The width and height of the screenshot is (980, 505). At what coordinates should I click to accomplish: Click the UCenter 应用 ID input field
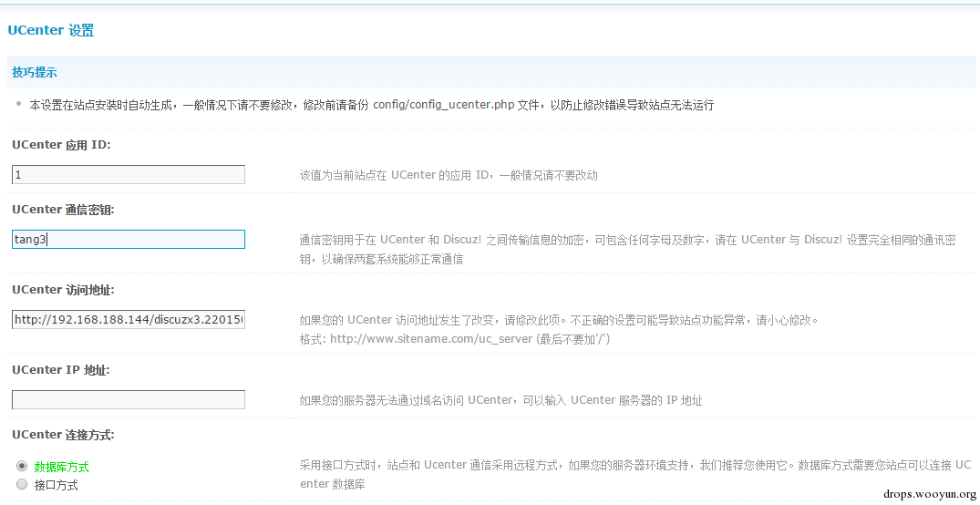[x=129, y=175]
